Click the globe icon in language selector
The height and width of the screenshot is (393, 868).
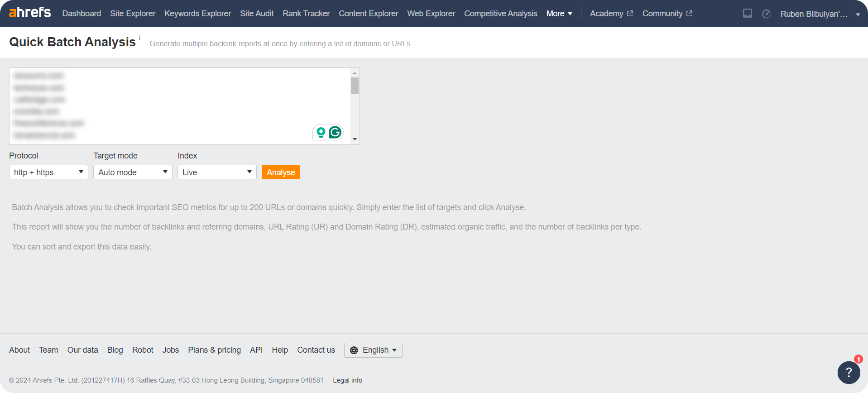[354, 350]
